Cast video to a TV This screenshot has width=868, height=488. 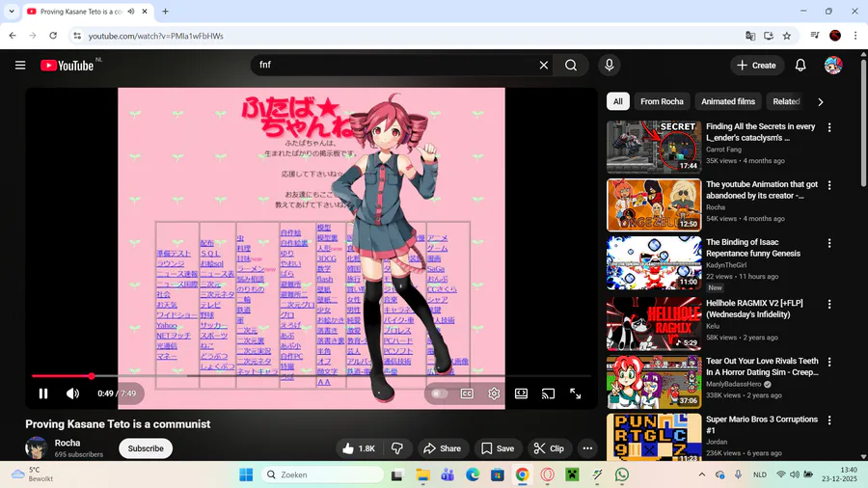(548, 393)
